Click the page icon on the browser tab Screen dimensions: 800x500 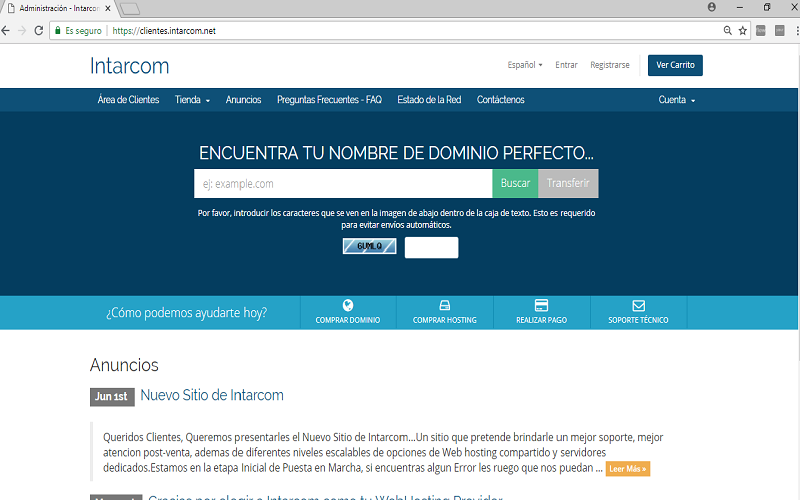11,8
